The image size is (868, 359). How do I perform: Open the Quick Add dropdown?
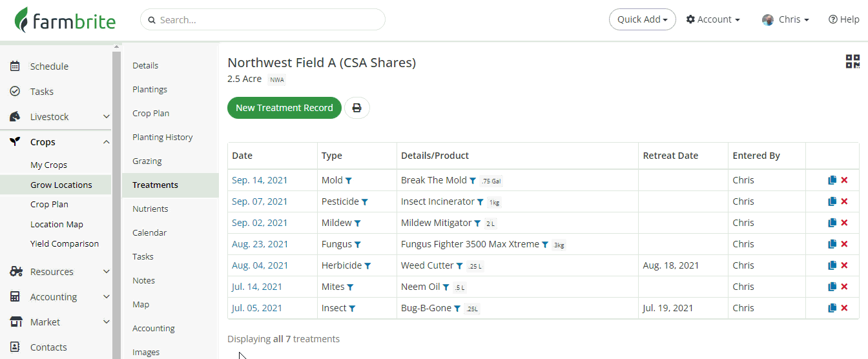[x=642, y=19]
